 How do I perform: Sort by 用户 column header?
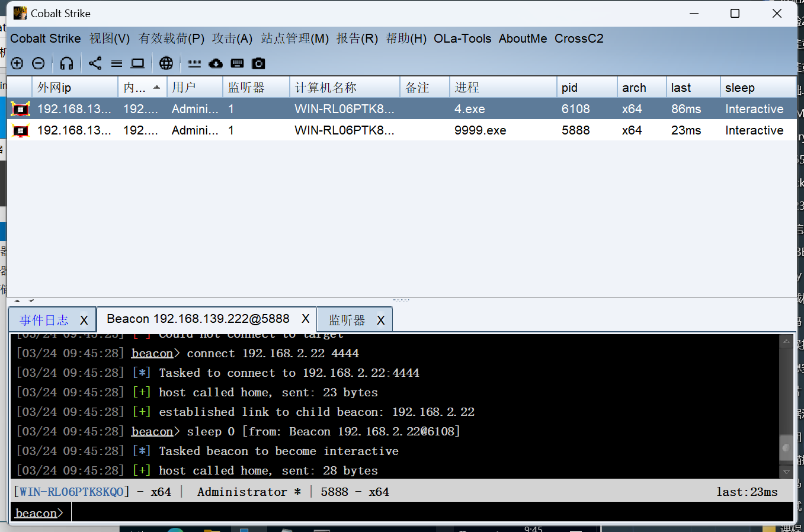pyautogui.click(x=195, y=88)
